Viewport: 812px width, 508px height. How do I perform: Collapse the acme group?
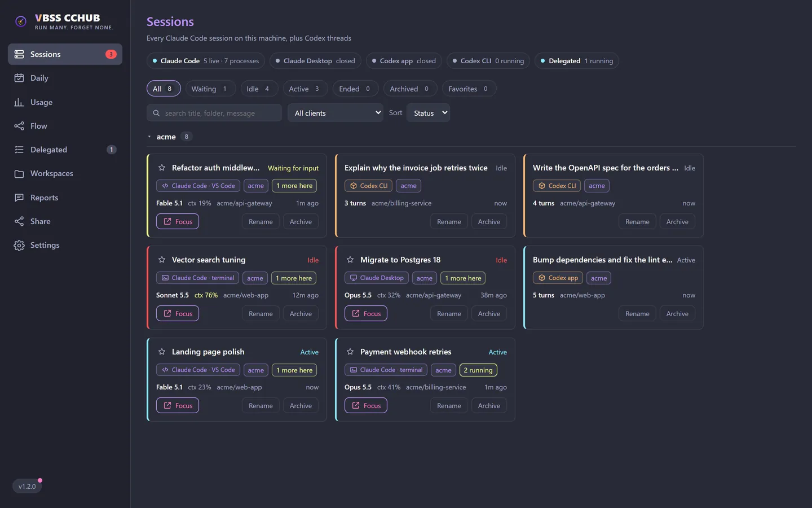point(149,137)
